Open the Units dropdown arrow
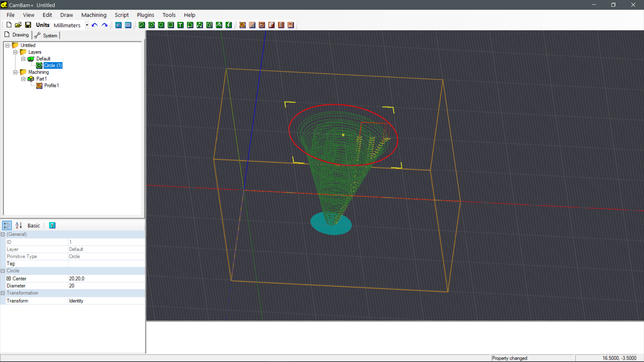Viewport: 644px width, 362px height. click(87, 25)
